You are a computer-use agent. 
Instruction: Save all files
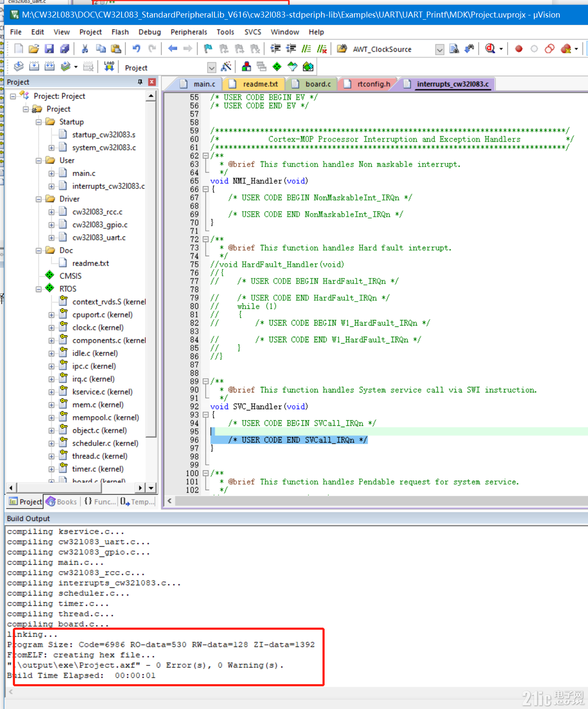(x=65, y=49)
